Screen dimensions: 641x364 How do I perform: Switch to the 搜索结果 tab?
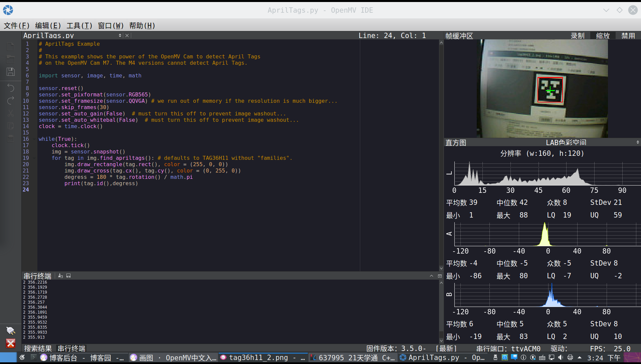[x=38, y=349]
